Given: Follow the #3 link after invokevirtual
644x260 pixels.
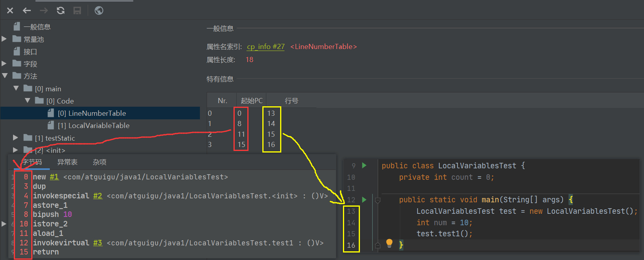Looking at the screenshot, I should click(x=98, y=243).
